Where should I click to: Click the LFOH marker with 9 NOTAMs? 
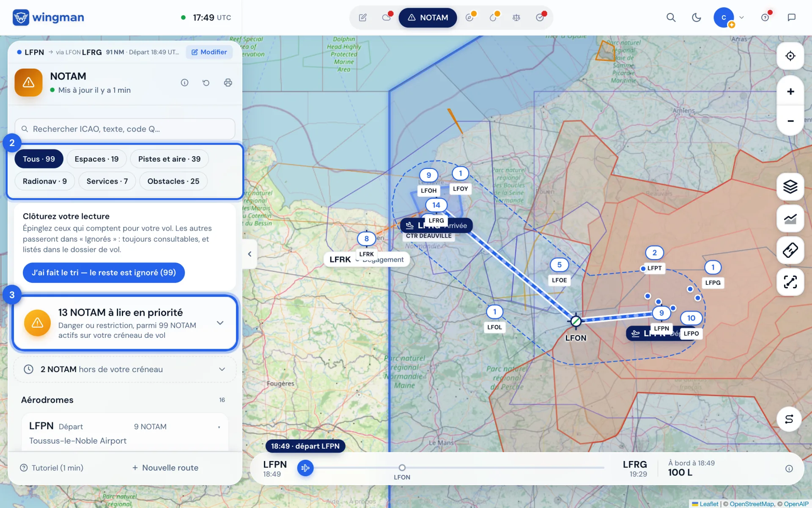[x=428, y=175]
